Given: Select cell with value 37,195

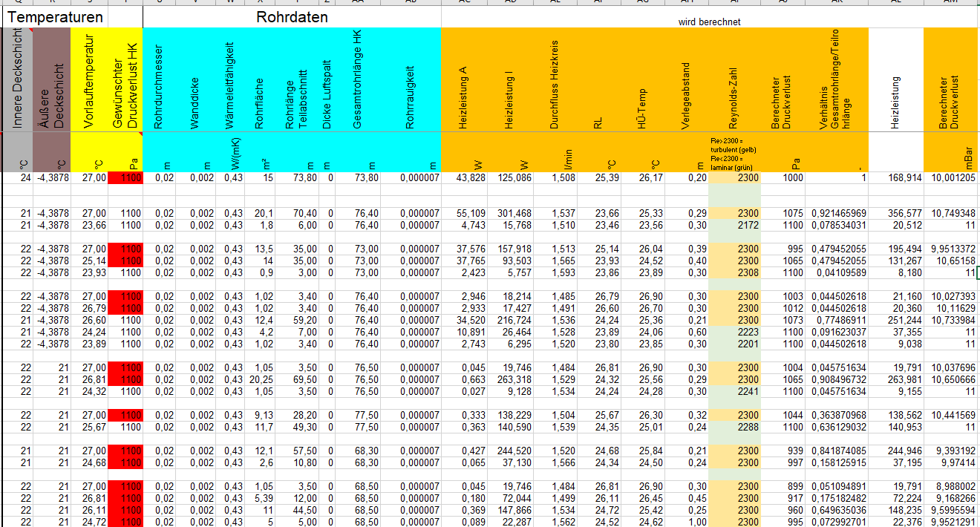Looking at the screenshot, I should (x=896, y=462).
